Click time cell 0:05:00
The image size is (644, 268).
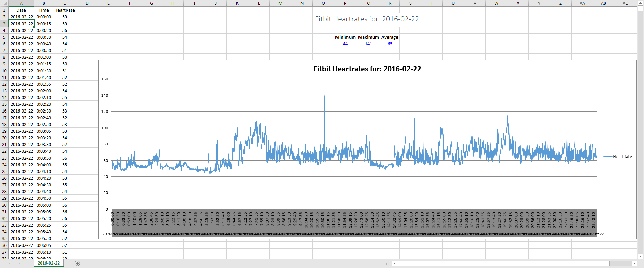pos(44,205)
